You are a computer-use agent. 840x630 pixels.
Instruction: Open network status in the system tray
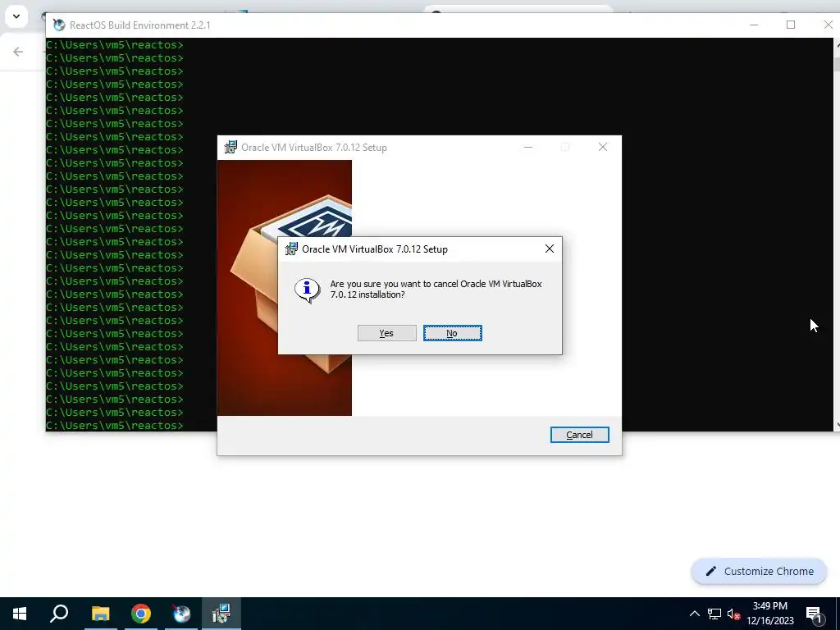tap(714, 614)
